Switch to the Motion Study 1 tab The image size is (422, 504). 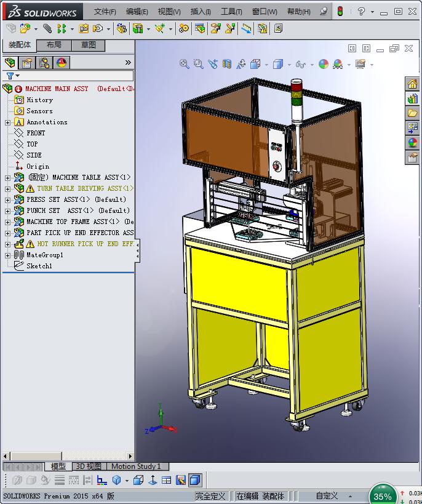coord(136,466)
